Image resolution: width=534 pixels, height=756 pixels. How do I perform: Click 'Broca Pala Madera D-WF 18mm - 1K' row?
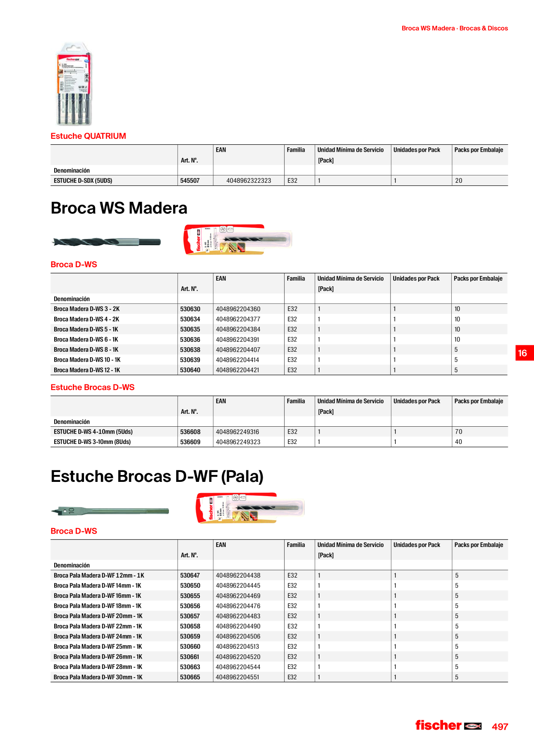[x=279, y=606]
